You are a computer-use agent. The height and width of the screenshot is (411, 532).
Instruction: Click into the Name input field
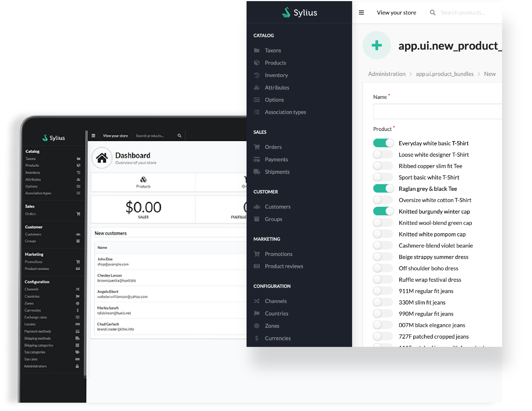point(437,112)
